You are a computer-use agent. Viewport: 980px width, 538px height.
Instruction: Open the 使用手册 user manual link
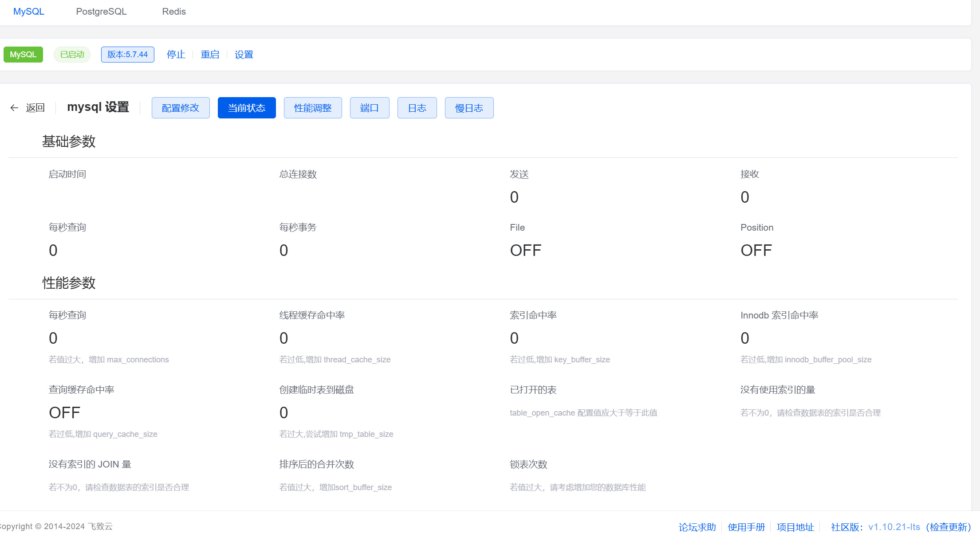coord(746,527)
